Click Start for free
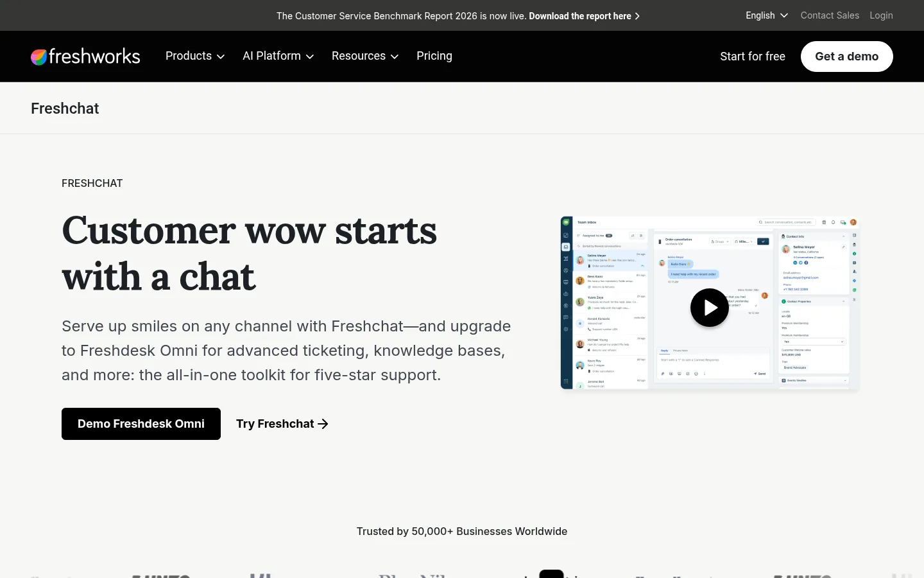 [753, 57]
